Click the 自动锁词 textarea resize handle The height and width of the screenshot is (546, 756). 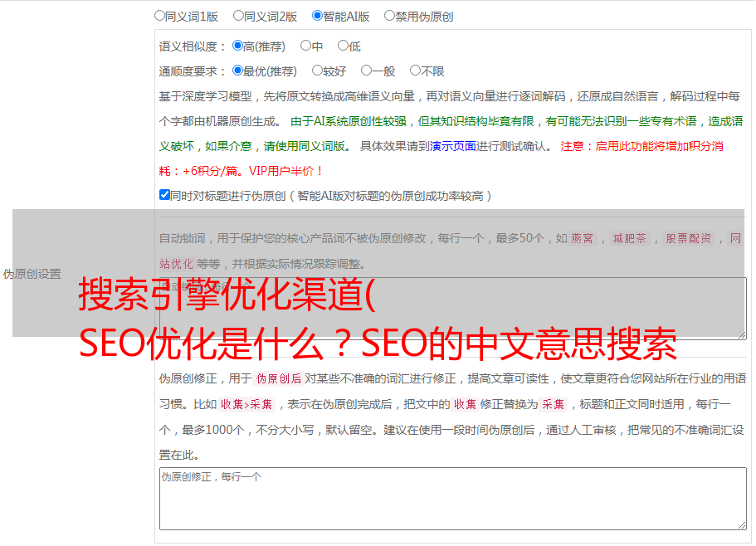[741, 334]
